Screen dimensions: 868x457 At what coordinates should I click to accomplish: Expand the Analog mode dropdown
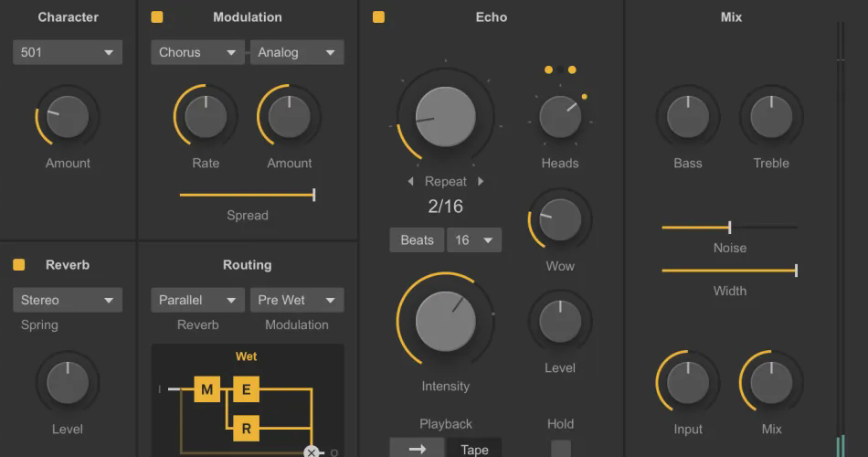[297, 53]
